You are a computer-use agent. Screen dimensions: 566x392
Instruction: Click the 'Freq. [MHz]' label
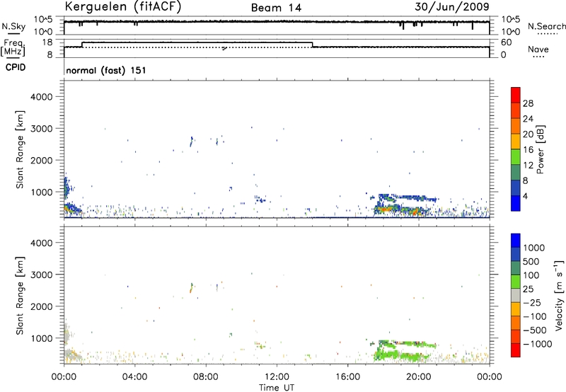click(x=13, y=47)
